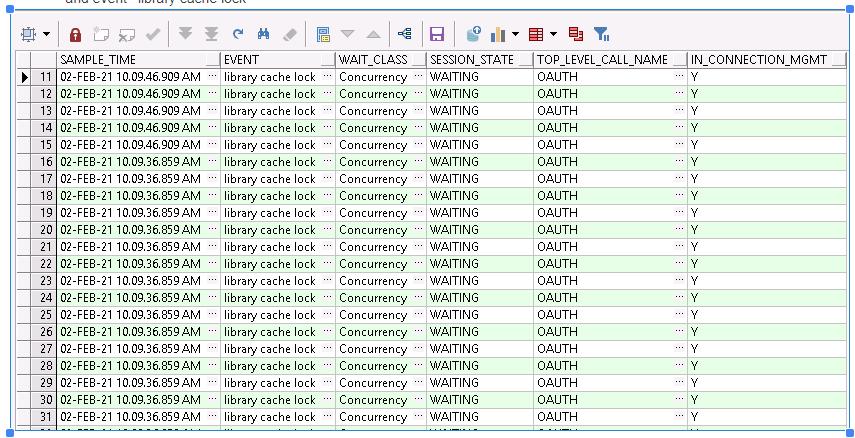Sort by SAMPLE_TIME column header

pos(130,60)
